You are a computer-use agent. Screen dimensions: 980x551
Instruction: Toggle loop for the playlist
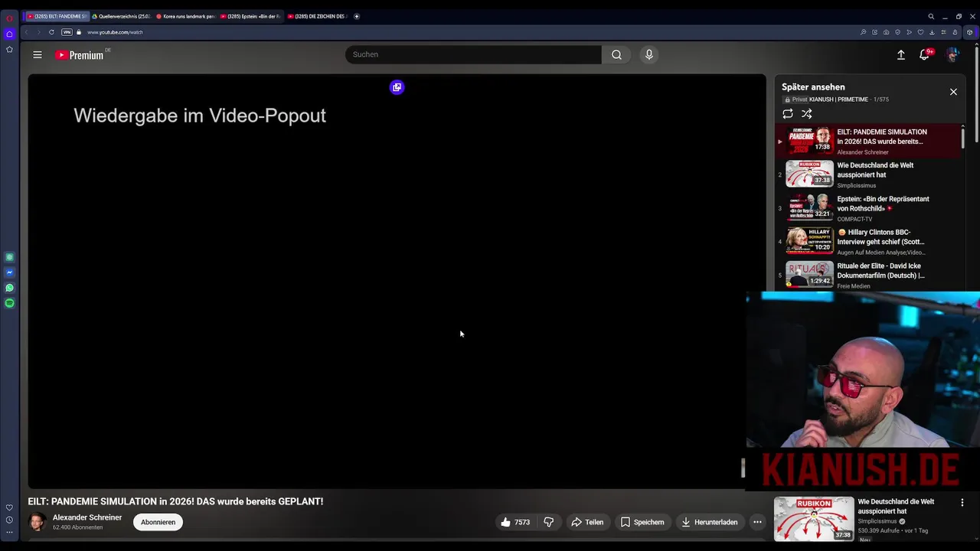tap(788, 113)
